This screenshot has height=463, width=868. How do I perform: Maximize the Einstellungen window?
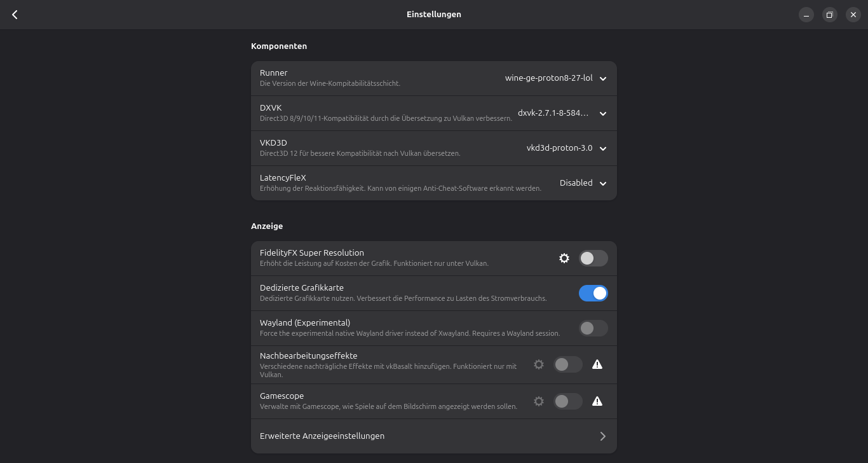click(x=829, y=15)
